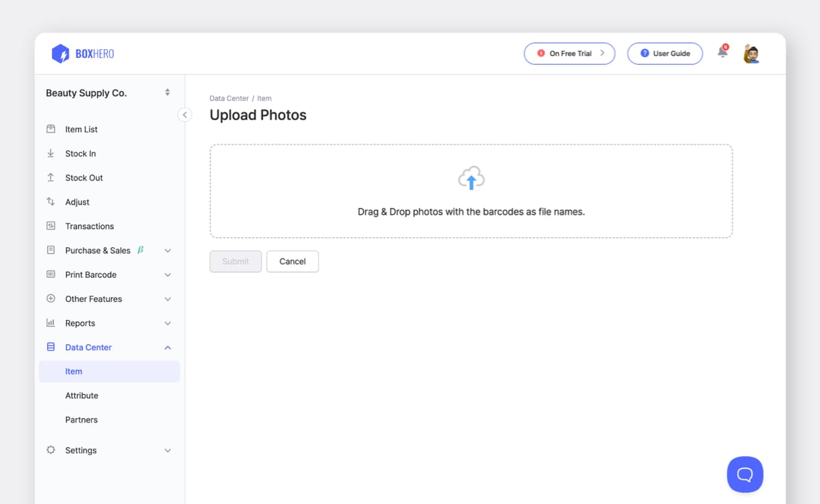The height and width of the screenshot is (504, 820).
Task: Open Transactions via its sidebar icon
Action: click(51, 225)
